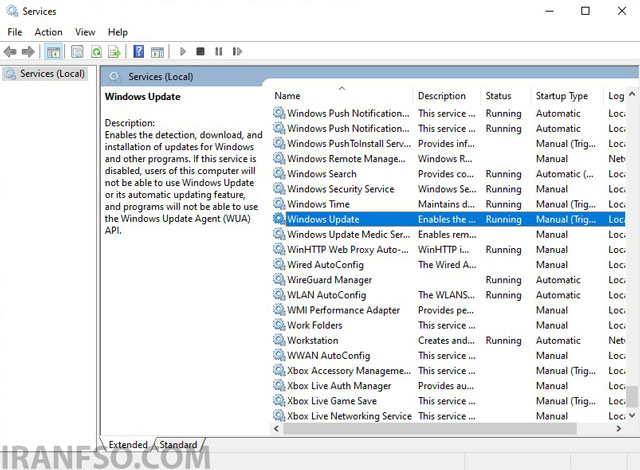Select Windows Time service name

pos(318,204)
